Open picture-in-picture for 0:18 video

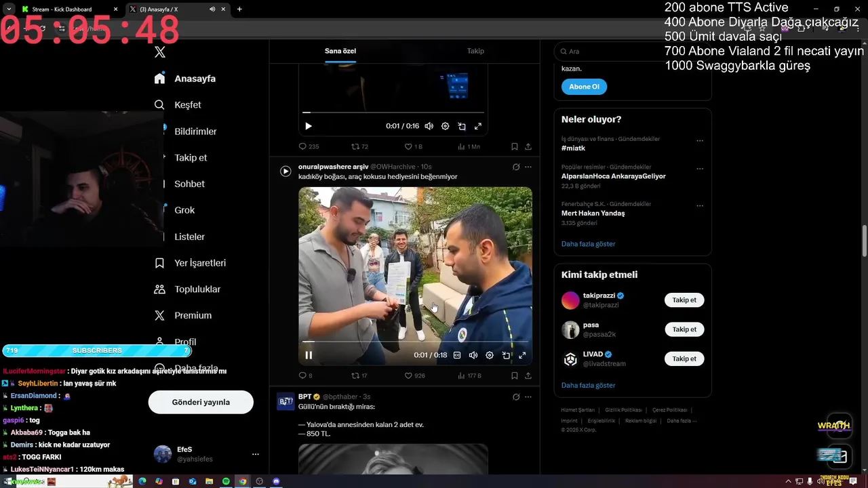tap(506, 355)
